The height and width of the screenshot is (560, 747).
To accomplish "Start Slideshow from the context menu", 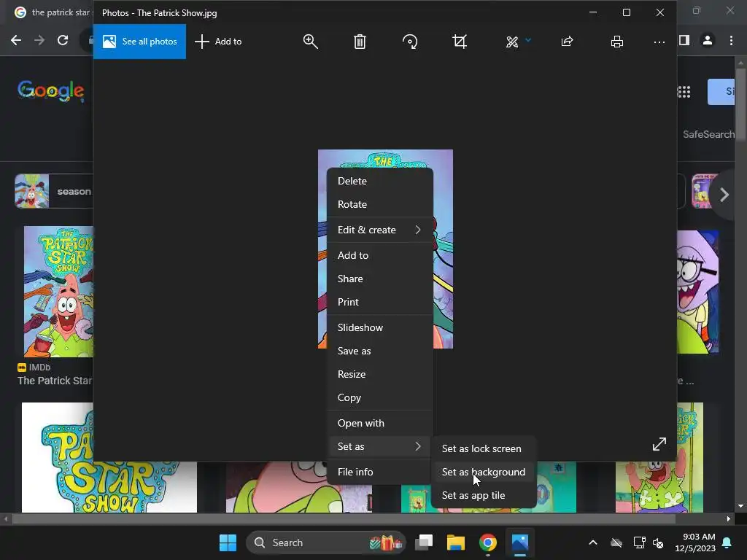I will (379, 327).
